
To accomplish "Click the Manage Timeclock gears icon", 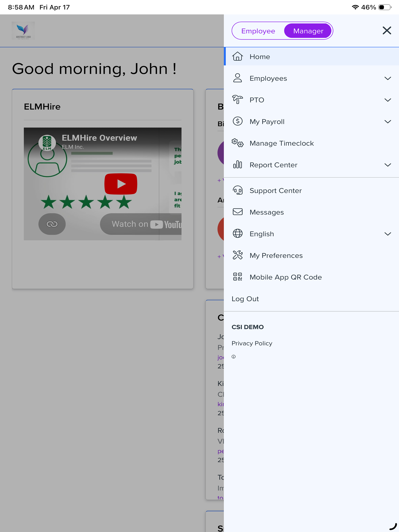I will (237, 143).
